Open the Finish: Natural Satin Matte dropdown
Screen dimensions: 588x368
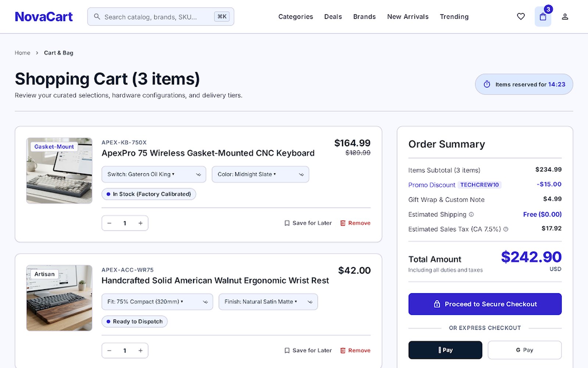pyautogui.click(x=268, y=302)
